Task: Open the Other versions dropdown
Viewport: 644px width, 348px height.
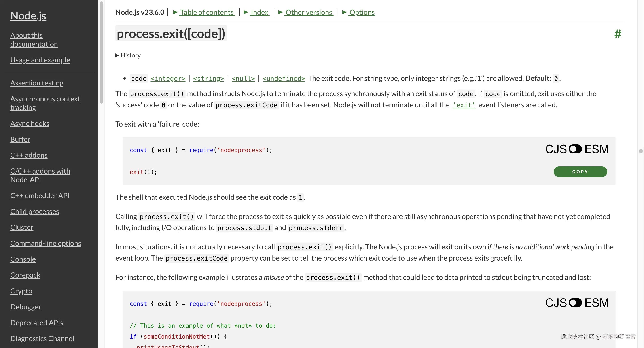Action: (309, 12)
